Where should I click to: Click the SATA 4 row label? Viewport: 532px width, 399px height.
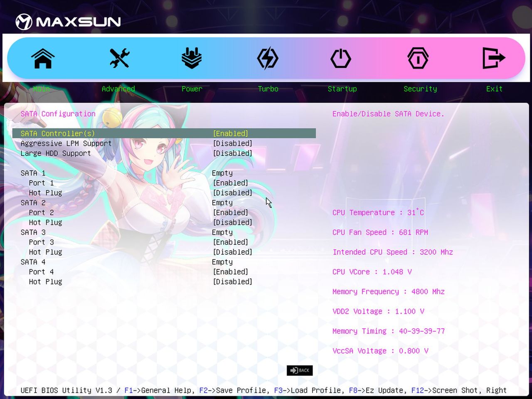click(33, 262)
